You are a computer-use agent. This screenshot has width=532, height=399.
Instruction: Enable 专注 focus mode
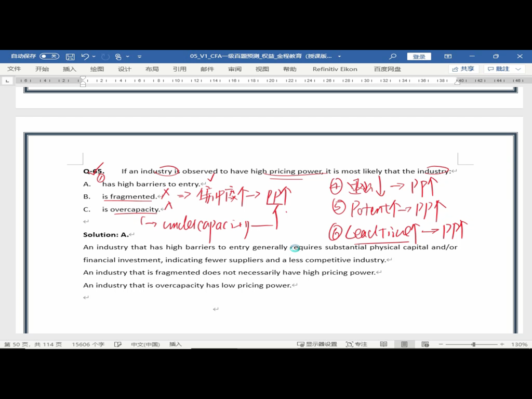[356, 344]
